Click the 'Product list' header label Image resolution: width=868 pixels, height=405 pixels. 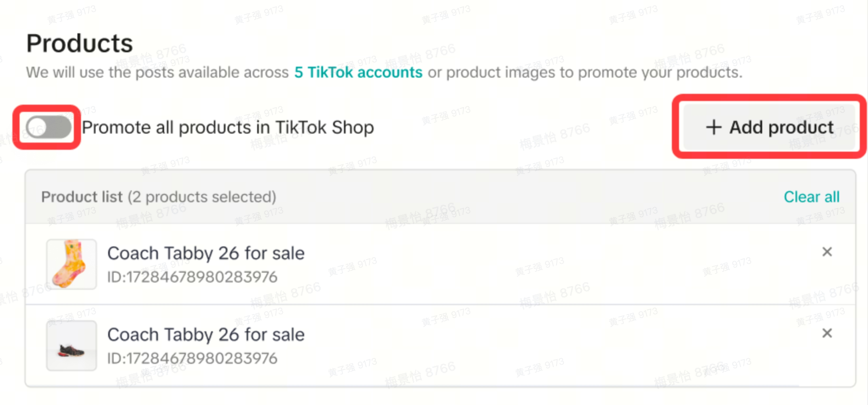point(82,197)
